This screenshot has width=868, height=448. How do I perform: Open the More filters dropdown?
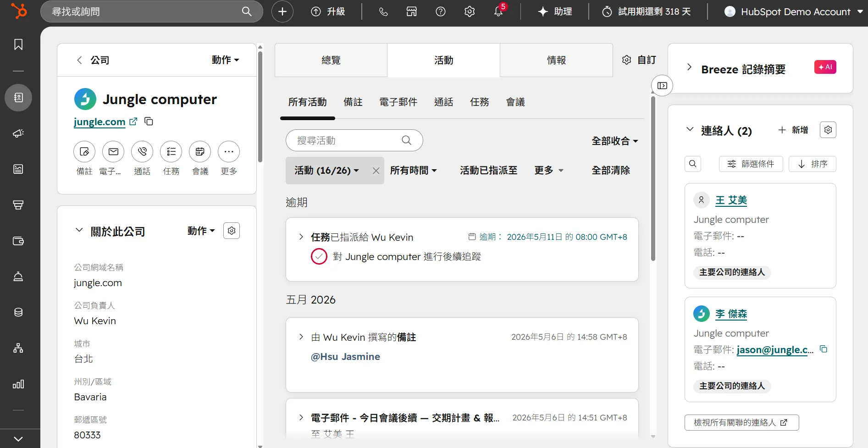tap(549, 171)
